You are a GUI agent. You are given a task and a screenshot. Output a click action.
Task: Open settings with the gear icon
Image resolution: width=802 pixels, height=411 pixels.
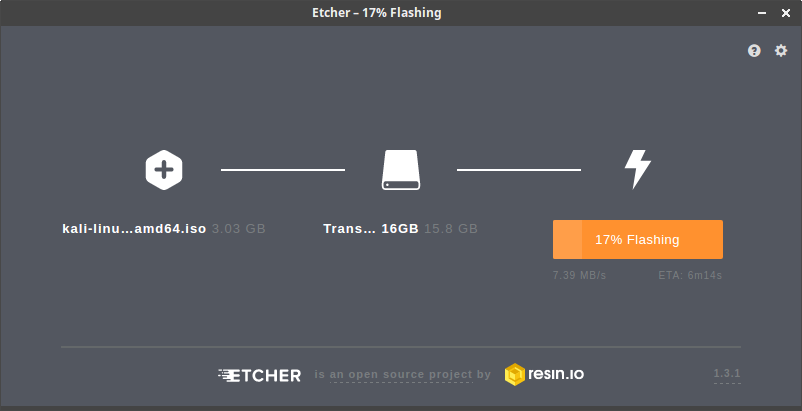click(781, 51)
